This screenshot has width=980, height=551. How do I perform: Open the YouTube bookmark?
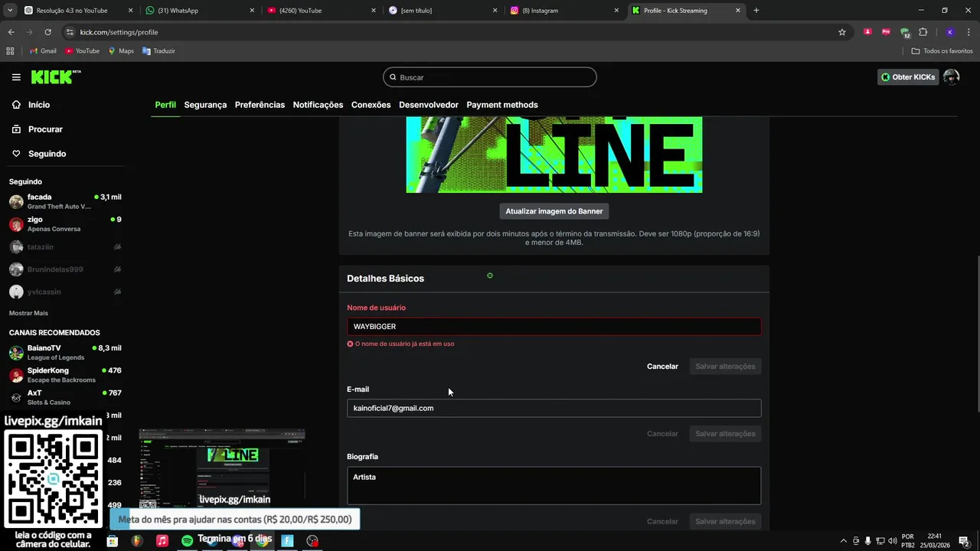pos(82,51)
